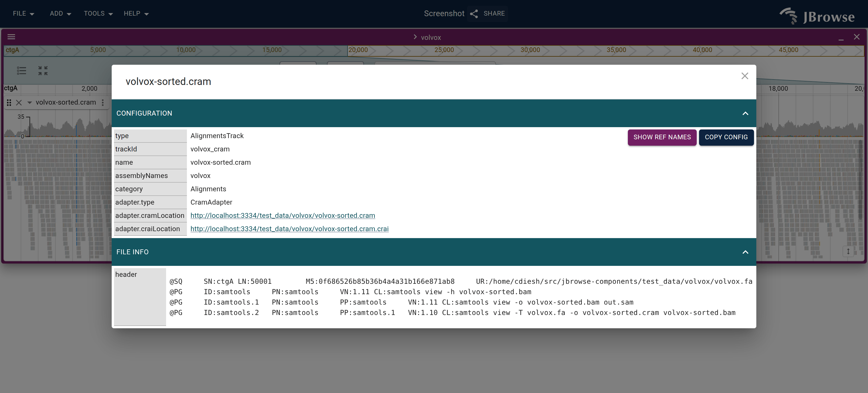Click the SHARE session button
Viewport: 868px width, 393px height.
(x=487, y=14)
